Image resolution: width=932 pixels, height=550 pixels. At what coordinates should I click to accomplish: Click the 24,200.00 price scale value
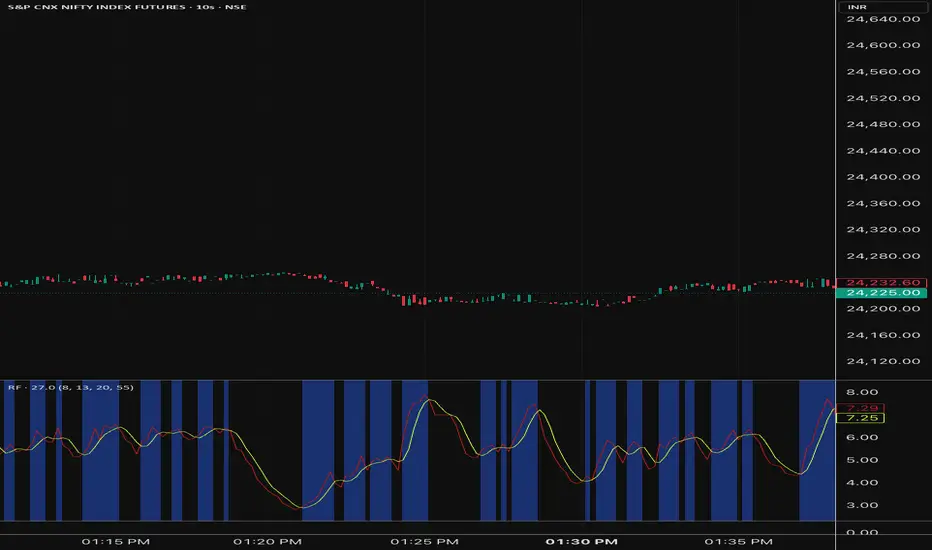click(883, 309)
